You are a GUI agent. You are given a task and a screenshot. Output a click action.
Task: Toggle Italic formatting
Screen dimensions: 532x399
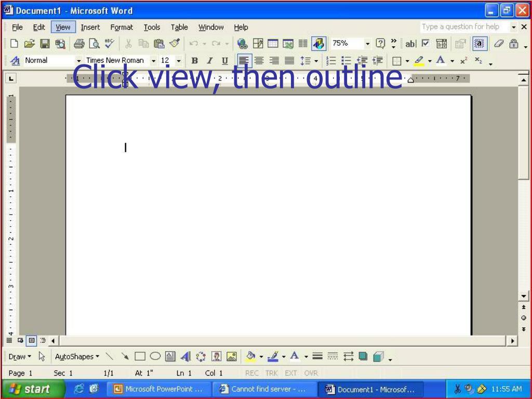click(210, 61)
